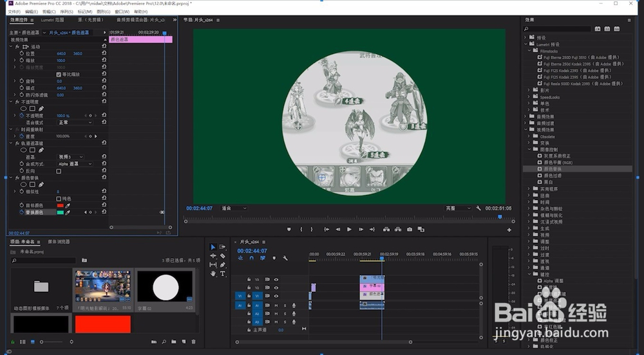Solo track A2 with S button
This screenshot has height=355, width=644.
[x=285, y=314]
